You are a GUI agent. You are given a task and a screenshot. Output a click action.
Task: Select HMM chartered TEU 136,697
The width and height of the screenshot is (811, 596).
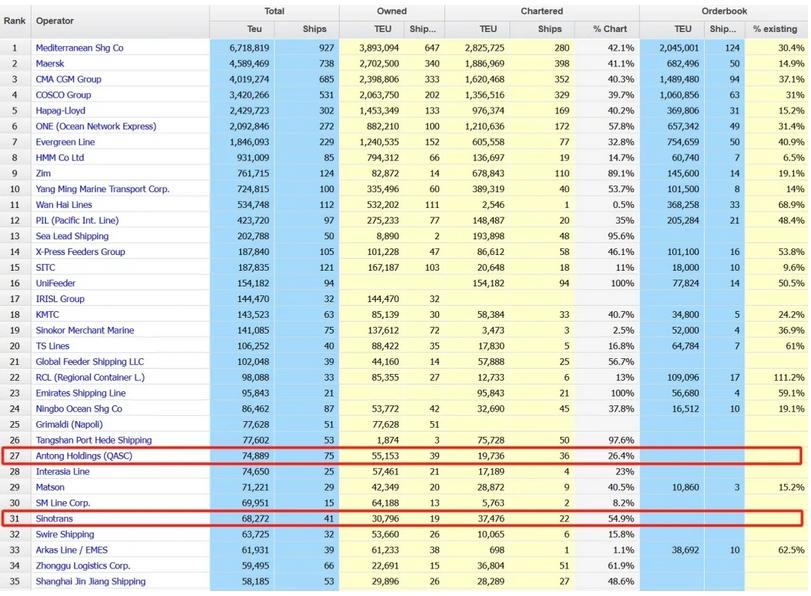(x=488, y=158)
